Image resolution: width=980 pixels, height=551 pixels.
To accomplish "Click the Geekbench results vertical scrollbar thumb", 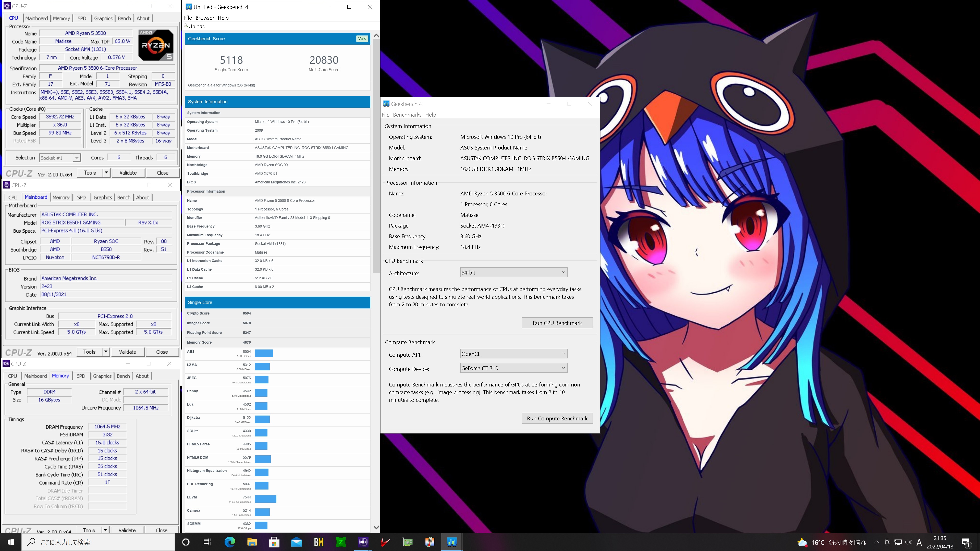I will [x=376, y=156].
